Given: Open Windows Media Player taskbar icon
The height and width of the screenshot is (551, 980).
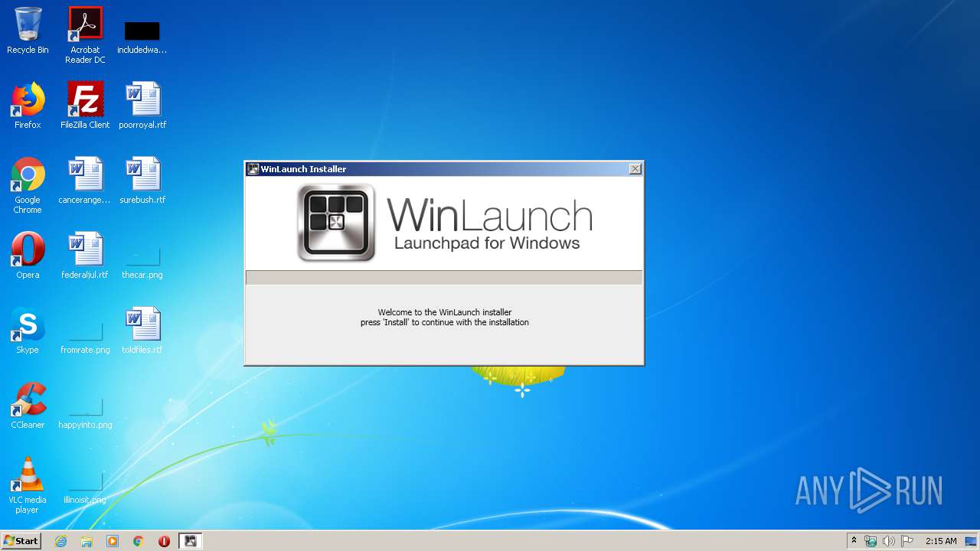Looking at the screenshot, I should (113, 541).
